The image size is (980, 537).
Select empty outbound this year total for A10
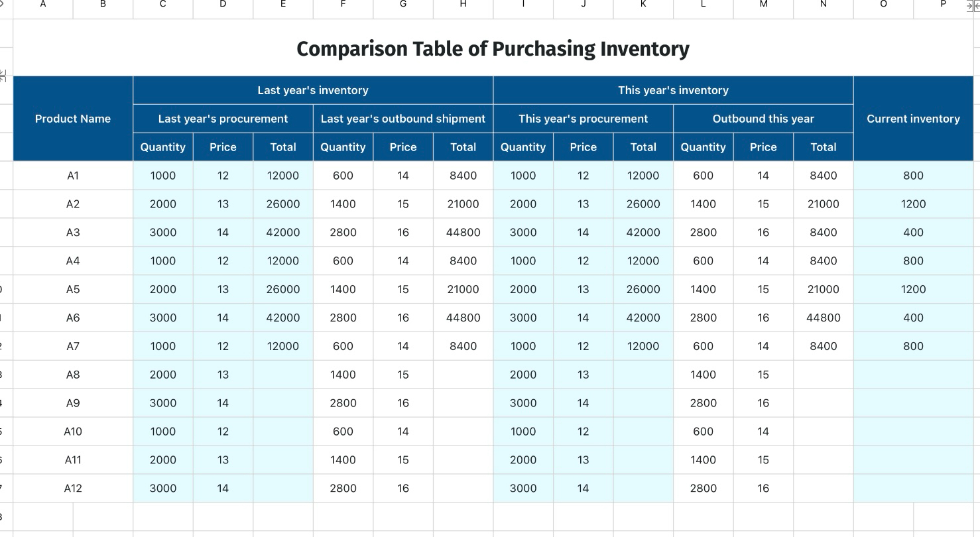coord(824,432)
